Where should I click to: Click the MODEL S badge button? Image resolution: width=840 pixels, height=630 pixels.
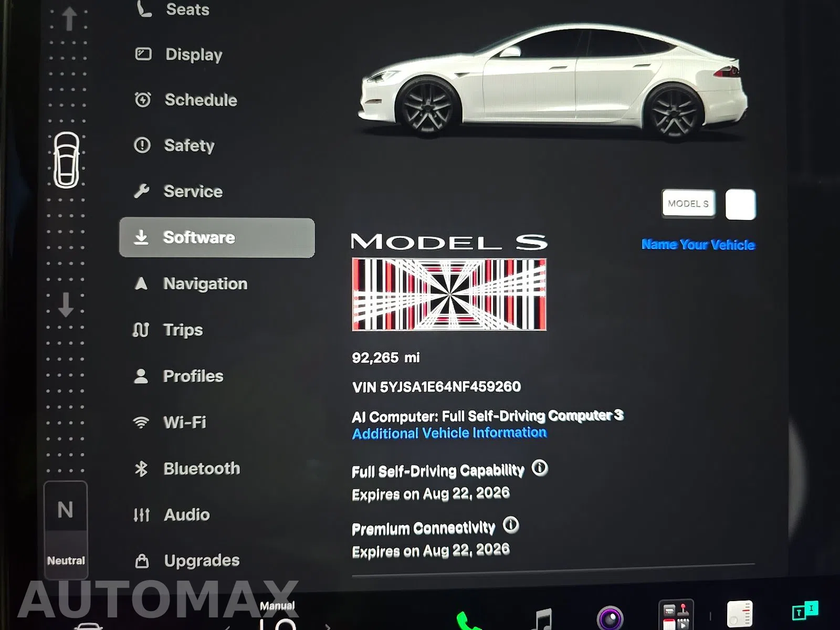688,204
